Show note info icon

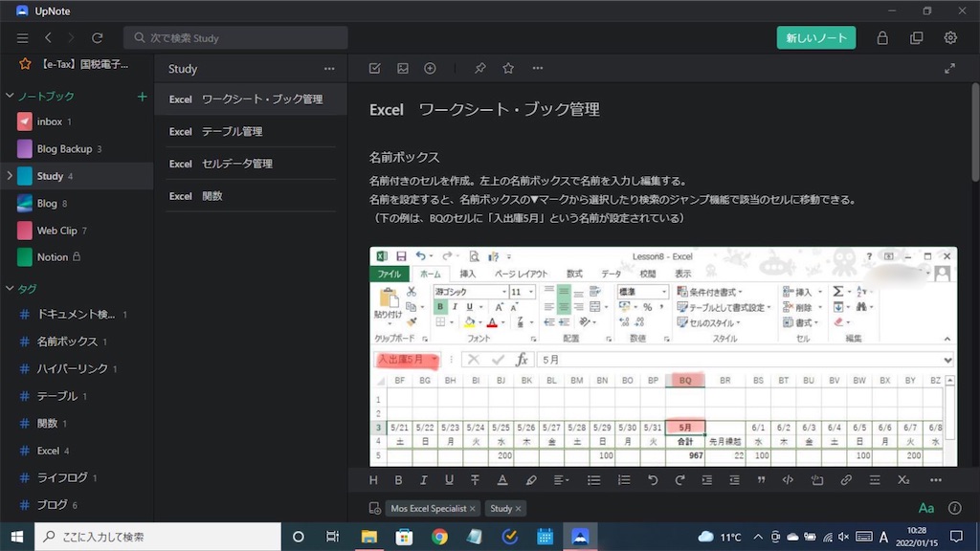[954, 508]
